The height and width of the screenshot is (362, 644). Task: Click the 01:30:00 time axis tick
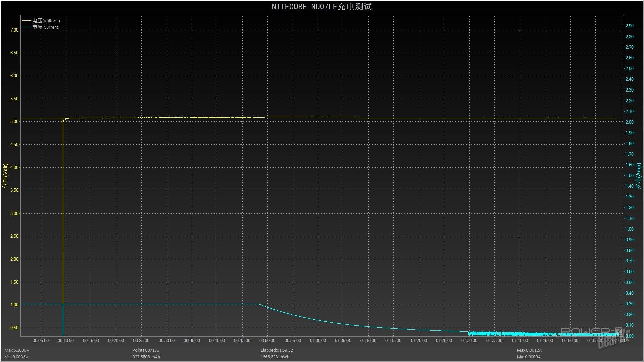pos(469,340)
